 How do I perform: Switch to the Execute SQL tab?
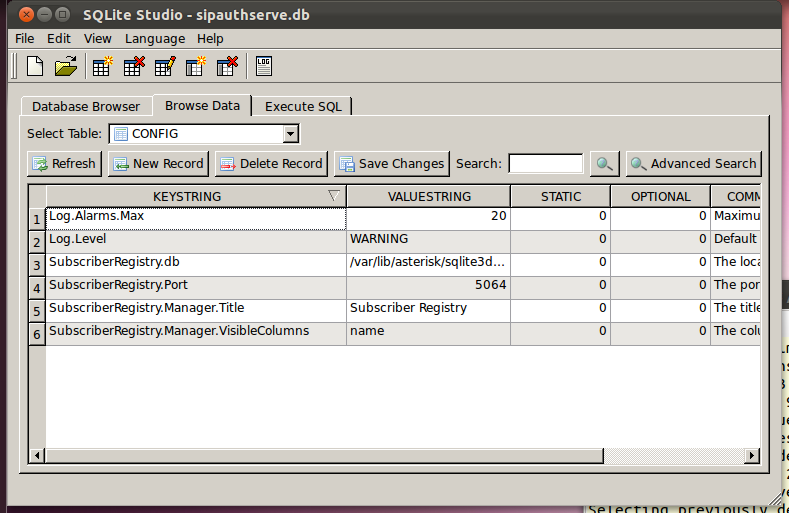302,106
